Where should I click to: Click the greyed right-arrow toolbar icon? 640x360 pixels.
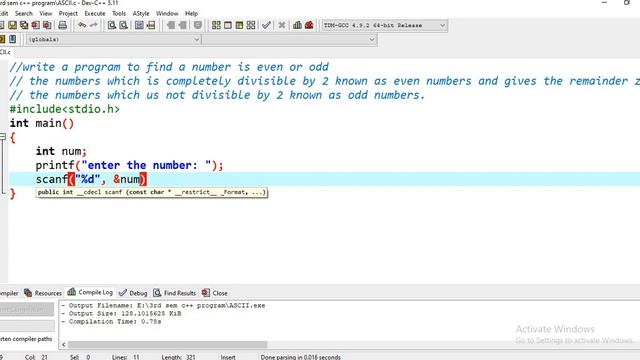[x=182, y=25]
